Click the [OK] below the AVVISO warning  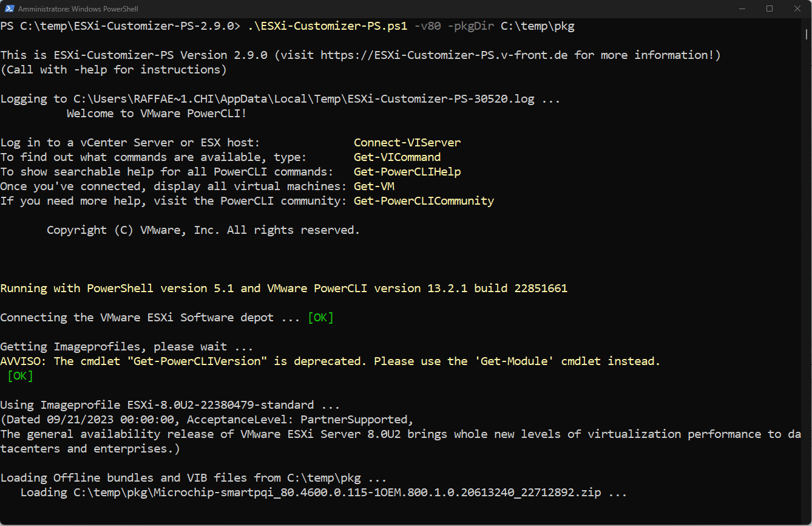tap(21, 376)
